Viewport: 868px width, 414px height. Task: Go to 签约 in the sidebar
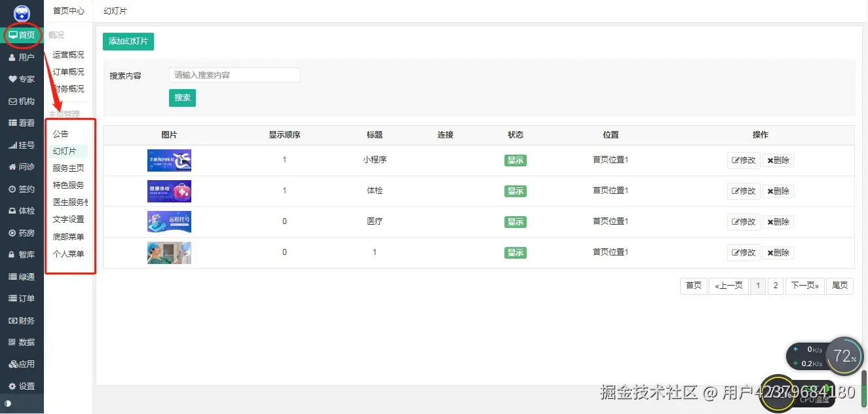(x=22, y=189)
